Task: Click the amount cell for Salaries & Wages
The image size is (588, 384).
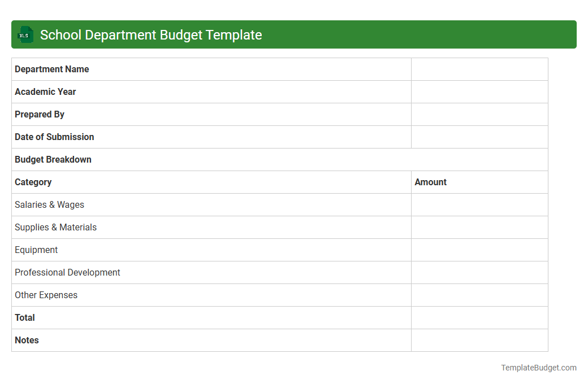Action: [x=479, y=204]
